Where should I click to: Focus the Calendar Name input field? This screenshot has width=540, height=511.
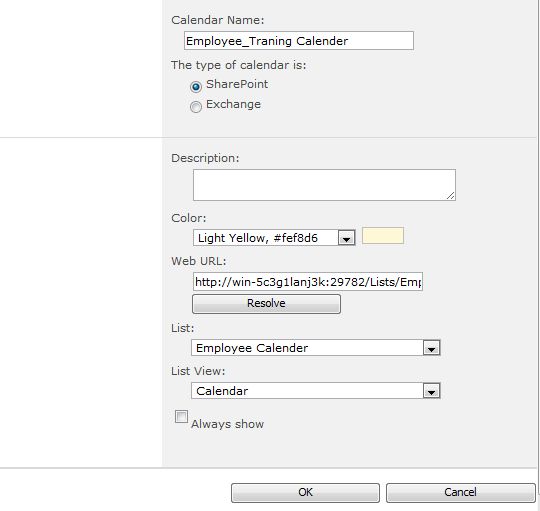tap(299, 41)
